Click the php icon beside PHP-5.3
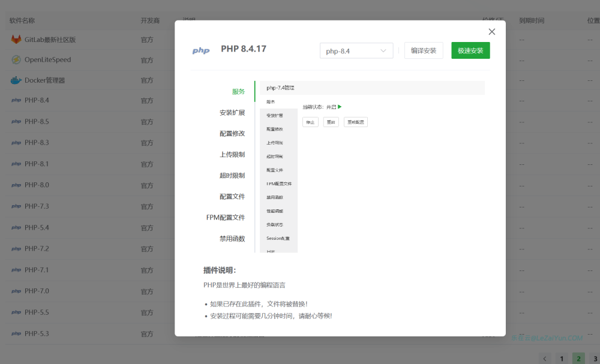Viewport: 600px width, 364px height. click(x=16, y=333)
